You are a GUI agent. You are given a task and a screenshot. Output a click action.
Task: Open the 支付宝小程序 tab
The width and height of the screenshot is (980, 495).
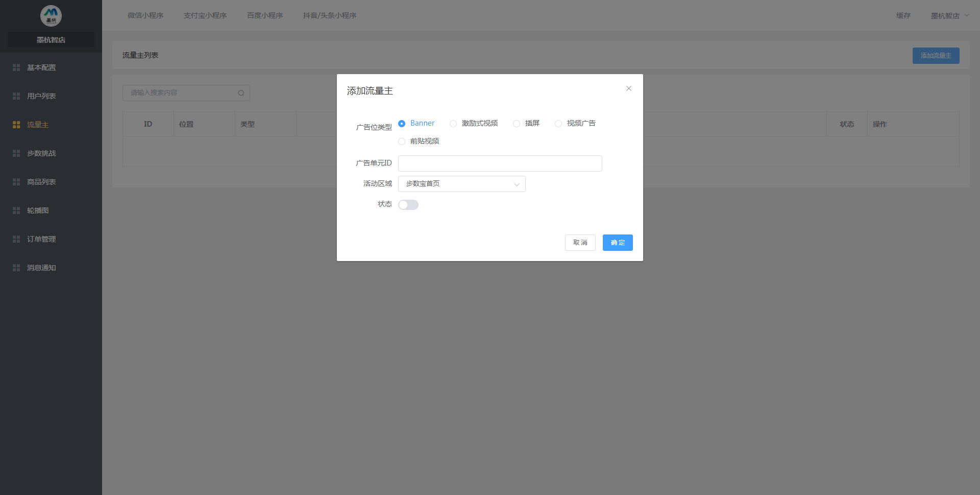[205, 15]
